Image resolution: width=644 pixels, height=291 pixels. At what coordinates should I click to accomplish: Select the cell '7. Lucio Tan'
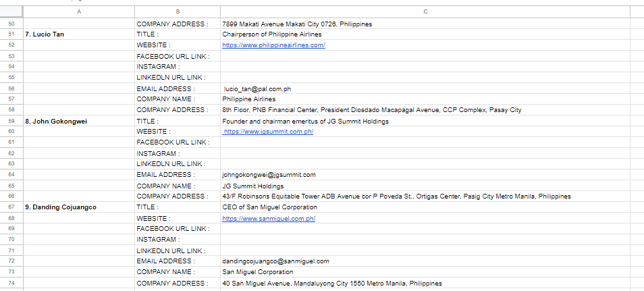click(79, 34)
